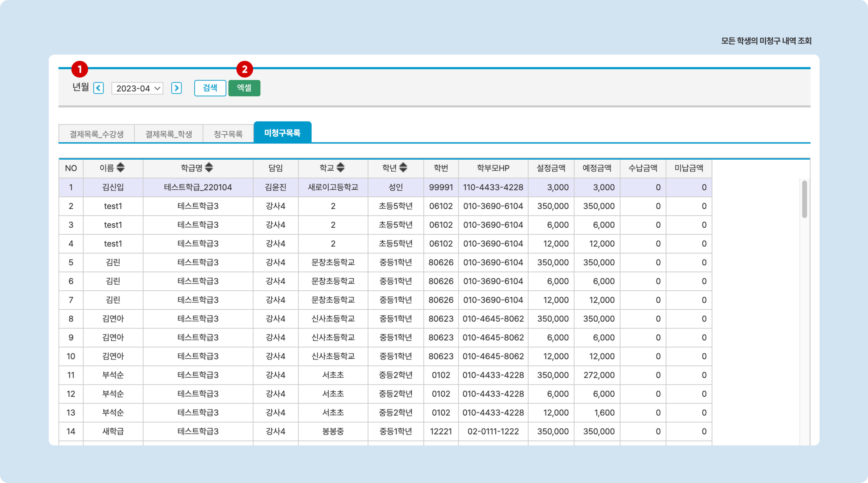Switch to 결제목록_수강생 tab
This screenshot has height=483, width=868.
click(96, 134)
